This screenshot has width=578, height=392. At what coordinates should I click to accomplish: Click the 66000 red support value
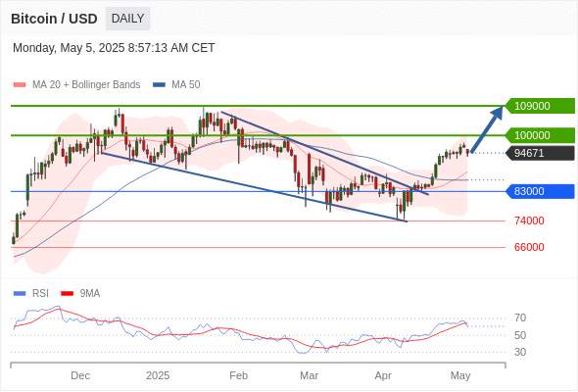pyautogui.click(x=529, y=247)
